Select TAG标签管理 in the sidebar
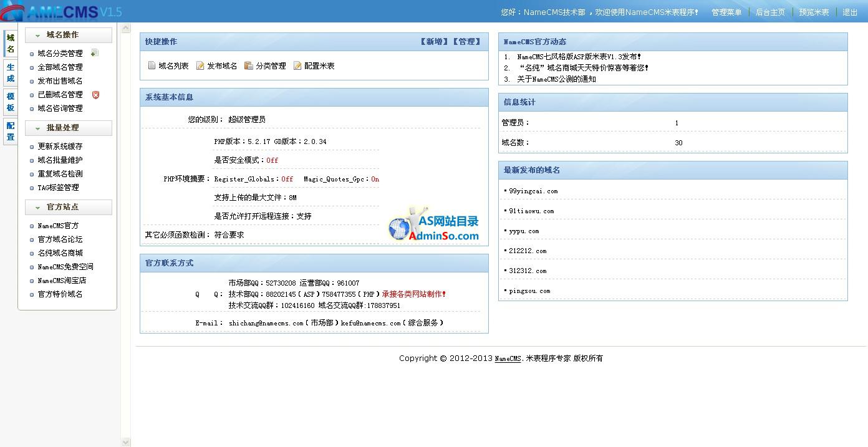 click(58, 188)
